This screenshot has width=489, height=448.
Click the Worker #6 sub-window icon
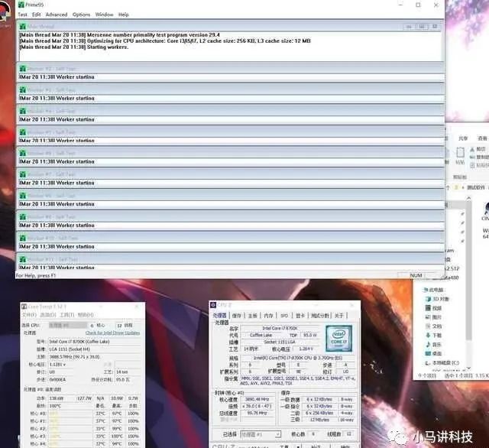[23, 153]
